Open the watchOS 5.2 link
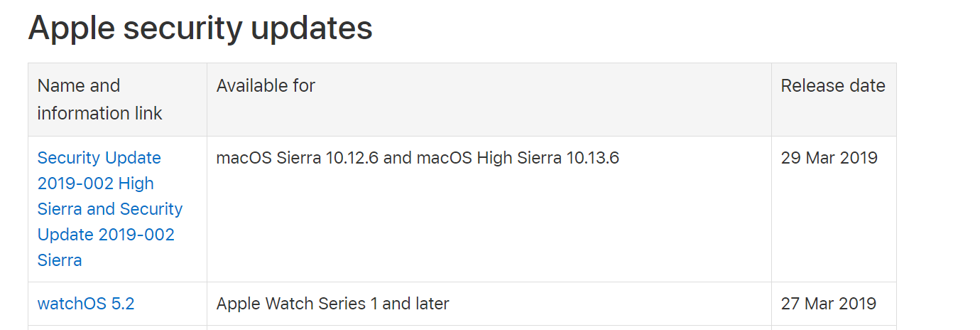The width and height of the screenshot is (980, 330). coord(85,304)
